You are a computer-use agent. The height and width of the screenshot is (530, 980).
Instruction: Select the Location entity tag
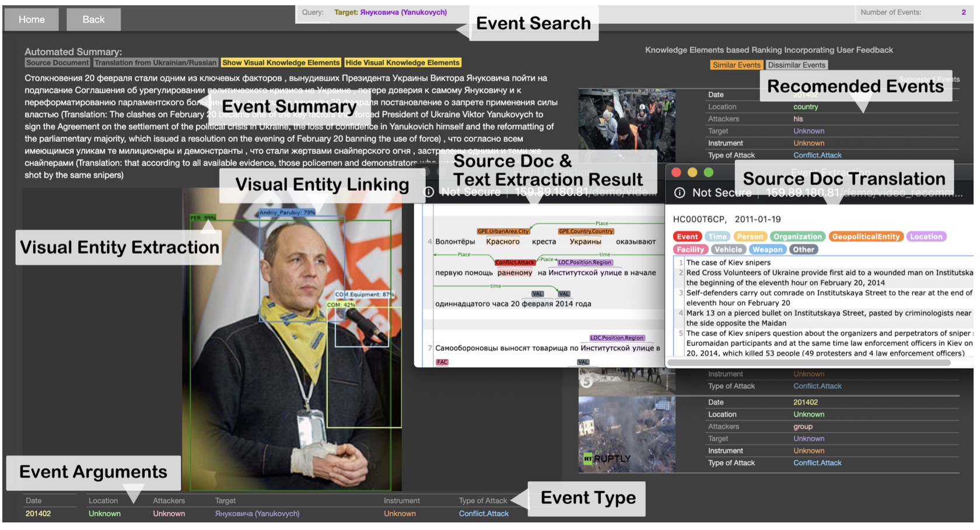[x=926, y=236]
